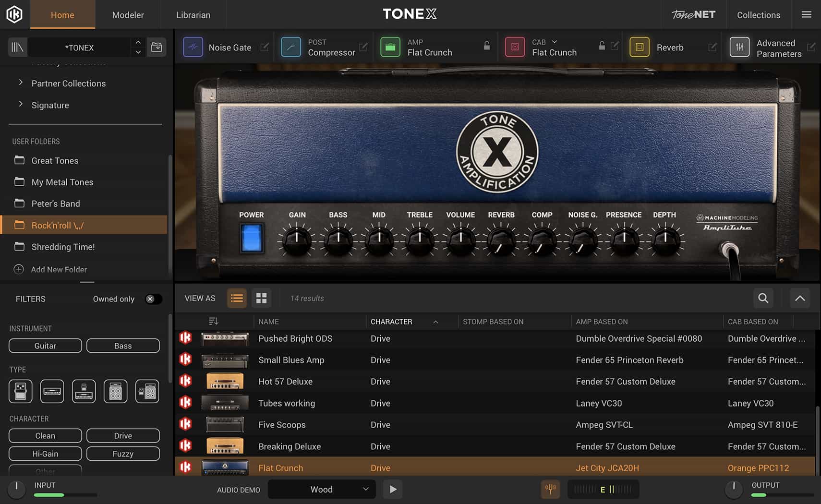Open the Reverb edit icon
The height and width of the screenshot is (504, 821).
point(712,47)
